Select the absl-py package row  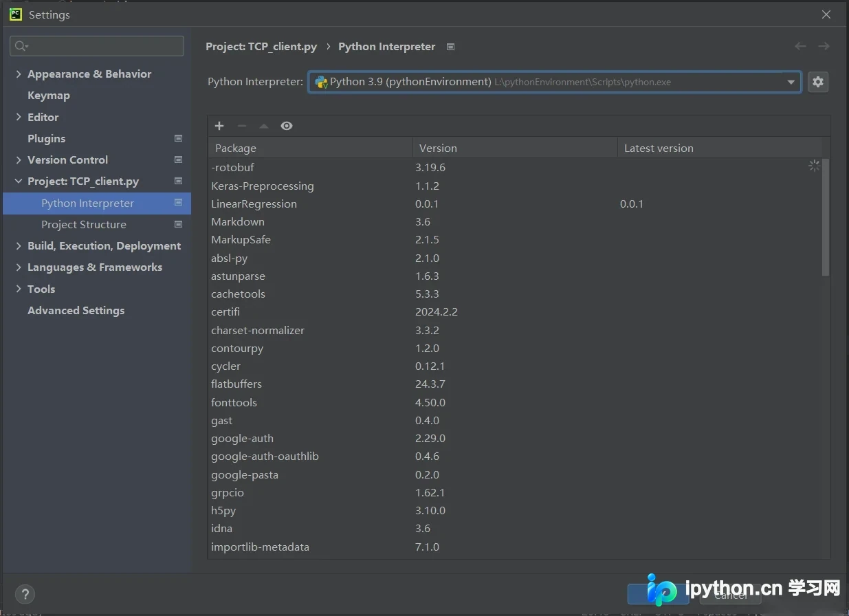(515, 258)
